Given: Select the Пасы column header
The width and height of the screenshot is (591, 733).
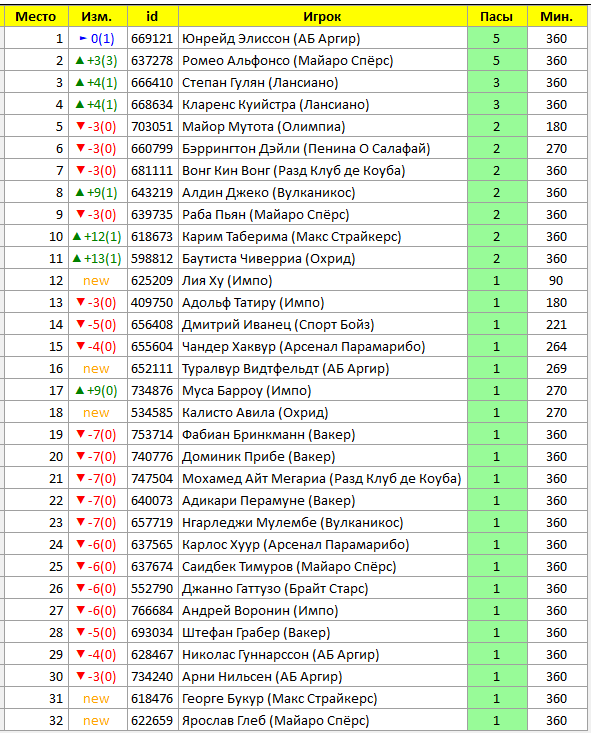Looking at the screenshot, I should pos(497,16).
